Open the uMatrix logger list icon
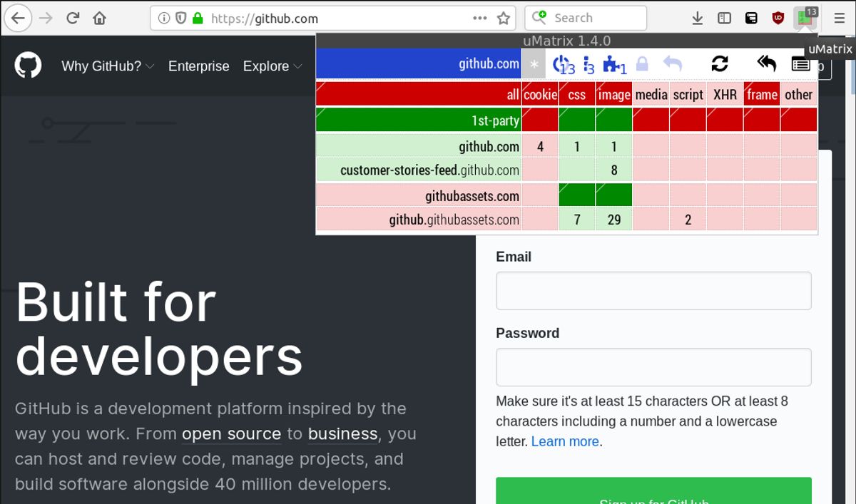Image resolution: width=856 pixels, height=504 pixels. click(x=801, y=64)
